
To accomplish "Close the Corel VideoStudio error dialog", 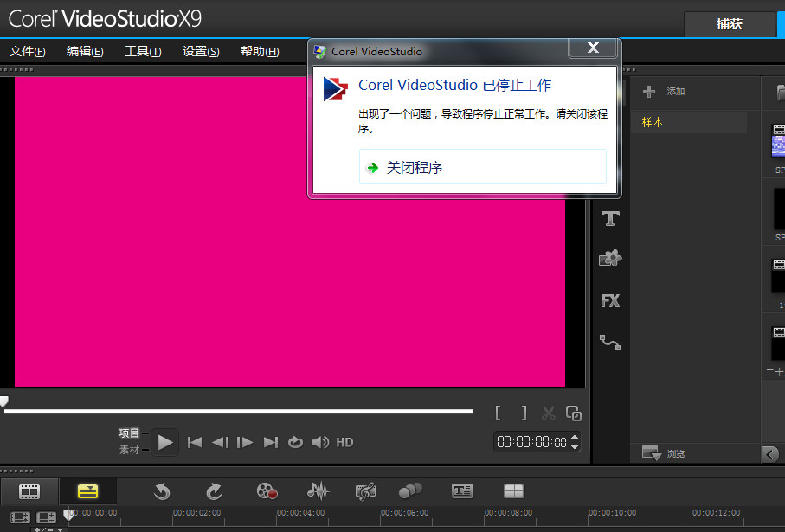I will coord(593,48).
